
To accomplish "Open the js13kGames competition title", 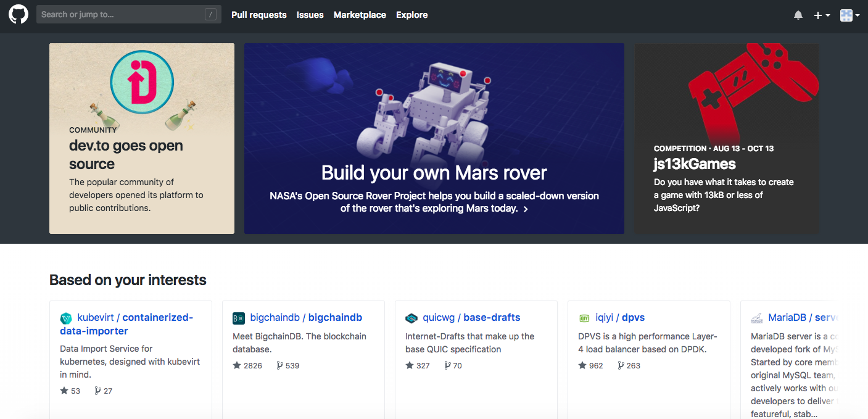I will [x=695, y=164].
